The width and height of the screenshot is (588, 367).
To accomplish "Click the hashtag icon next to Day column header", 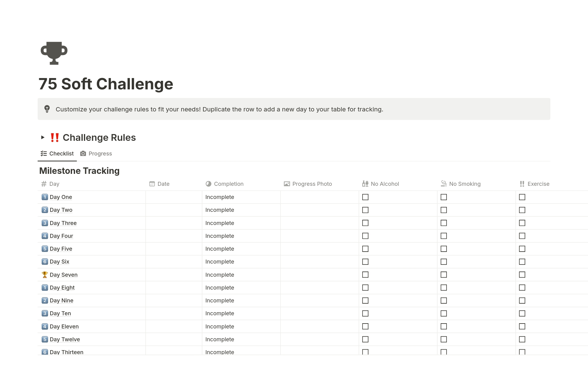I will [x=42, y=184].
